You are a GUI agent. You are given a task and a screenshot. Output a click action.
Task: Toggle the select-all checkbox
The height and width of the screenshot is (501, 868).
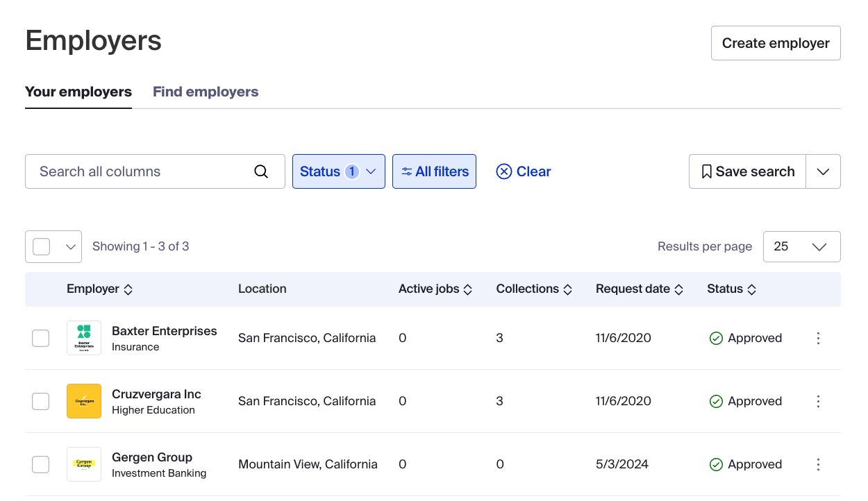coord(42,246)
